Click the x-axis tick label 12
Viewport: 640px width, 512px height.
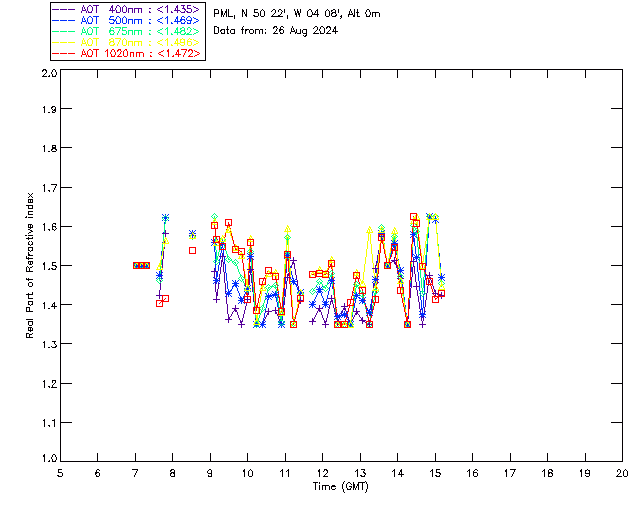322,473
